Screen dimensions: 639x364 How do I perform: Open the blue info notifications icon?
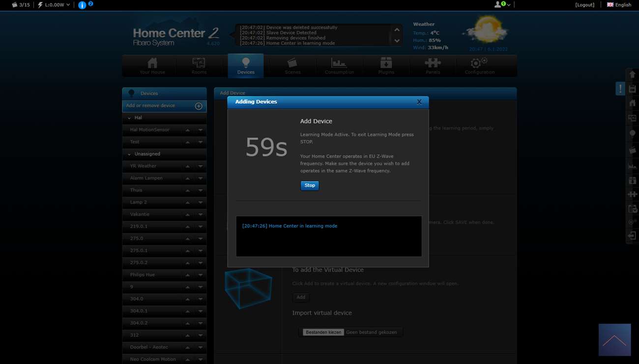tap(82, 5)
